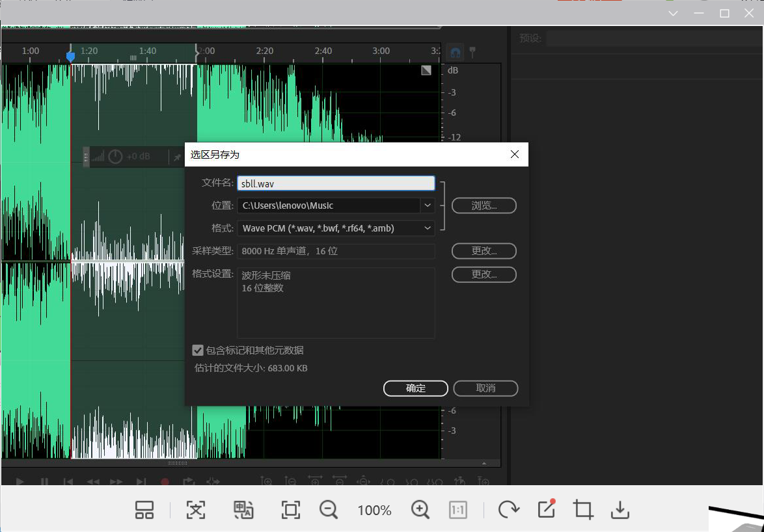Image resolution: width=764 pixels, height=532 pixels.
Task: Click the panel divider grip below the waveform
Action: pyautogui.click(x=178, y=463)
